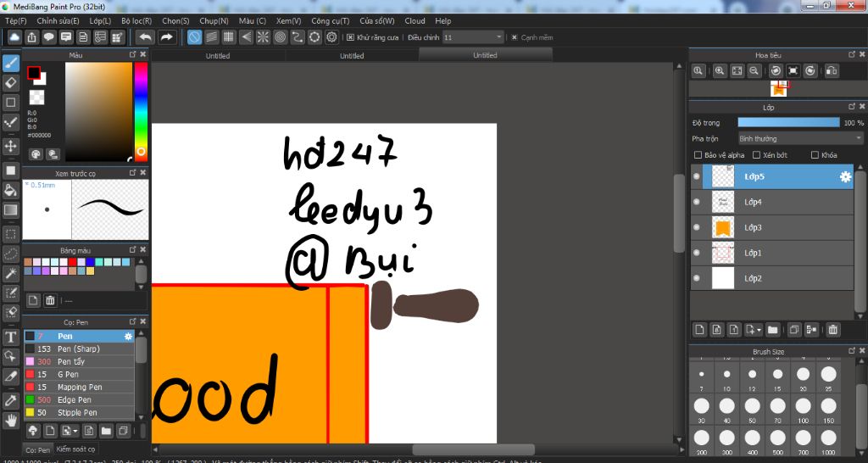Toggle Khử răng cưa checkbox
The image size is (868, 463).
click(x=350, y=37)
